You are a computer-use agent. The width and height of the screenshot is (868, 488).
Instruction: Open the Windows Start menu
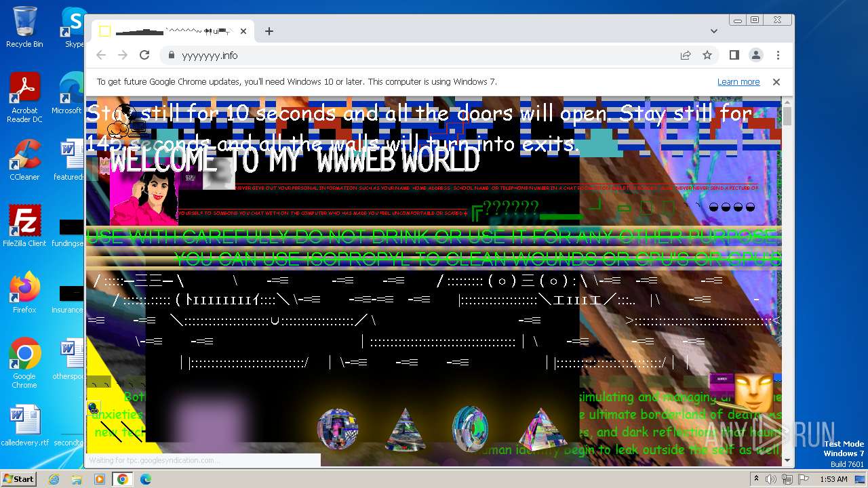pyautogui.click(x=18, y=479)
